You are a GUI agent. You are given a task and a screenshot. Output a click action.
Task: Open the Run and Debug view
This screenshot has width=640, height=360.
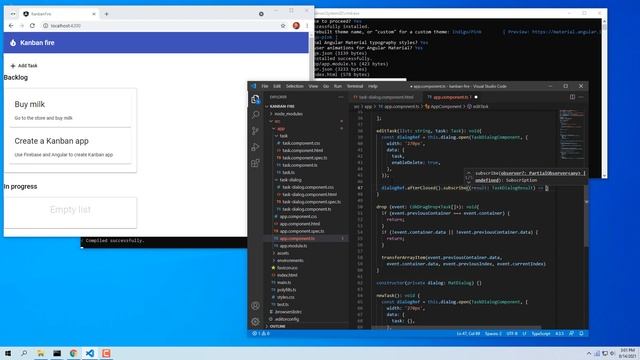pyautogui.click(x=256, y=147)
